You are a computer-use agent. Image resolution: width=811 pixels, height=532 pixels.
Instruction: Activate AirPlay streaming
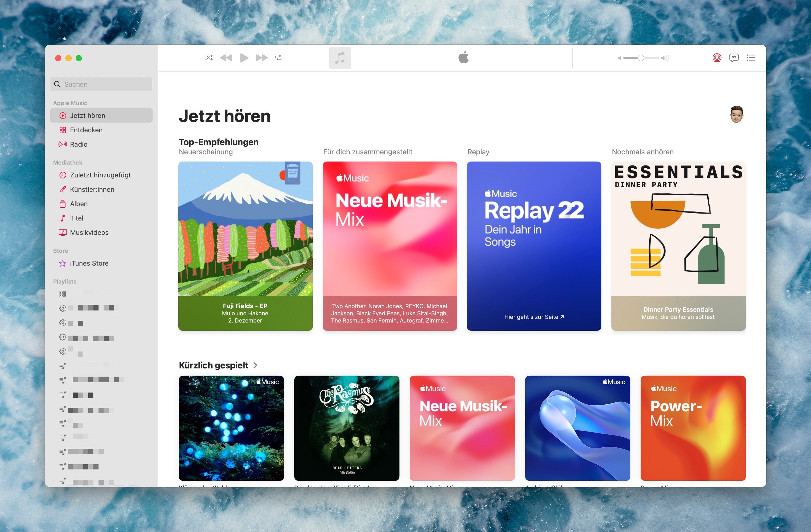716,58
